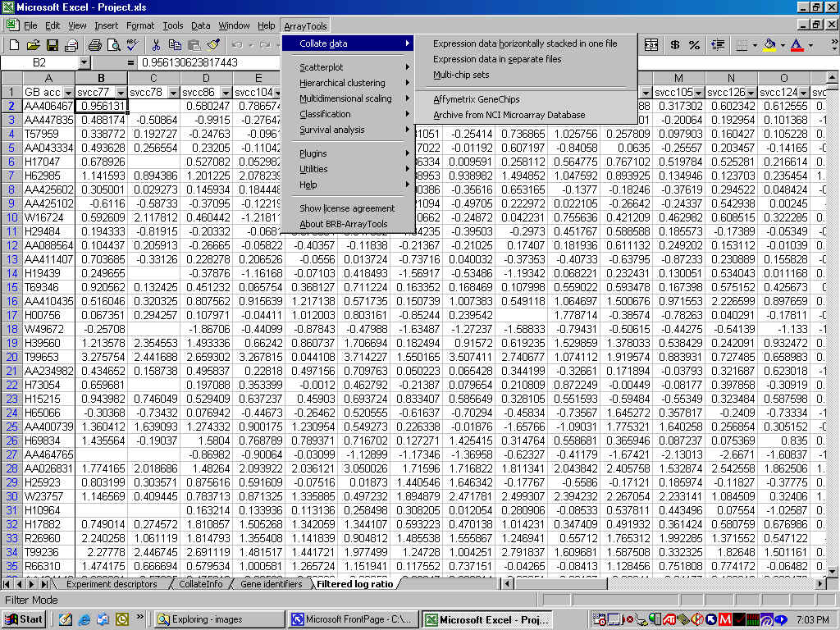The width and height of the screenshot is (840, 630).
Task: Click the More Buttons toolbar chevron
Action: [x=833, y=45]
